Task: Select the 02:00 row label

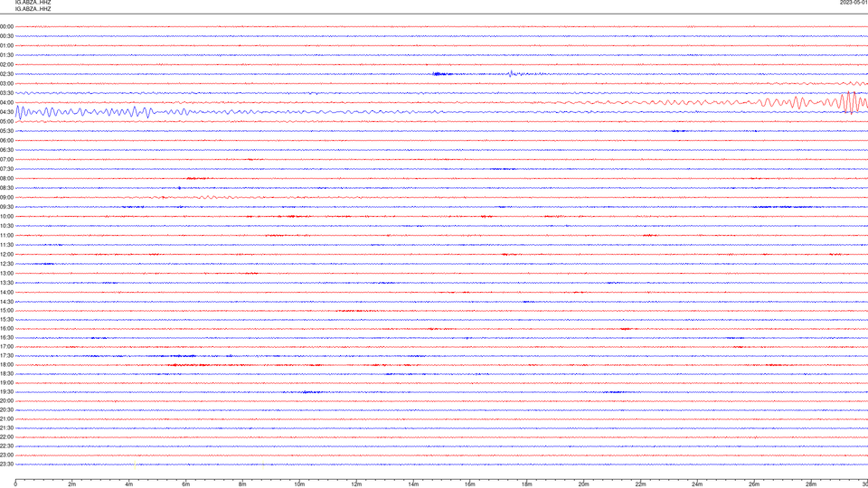Action: tap(6, 65)
